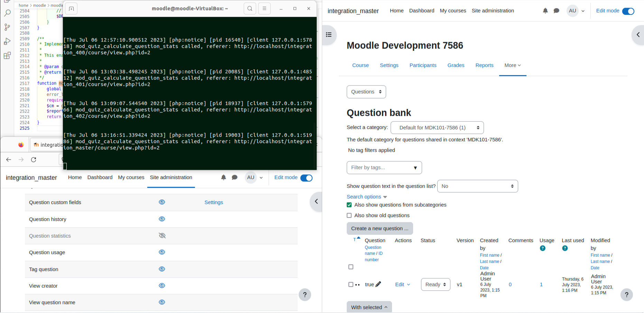Image resolution: width=644 pixels, height=313 pixels.
Task: Click the Firefox icon in the browser tab bar
Action: 21,145
